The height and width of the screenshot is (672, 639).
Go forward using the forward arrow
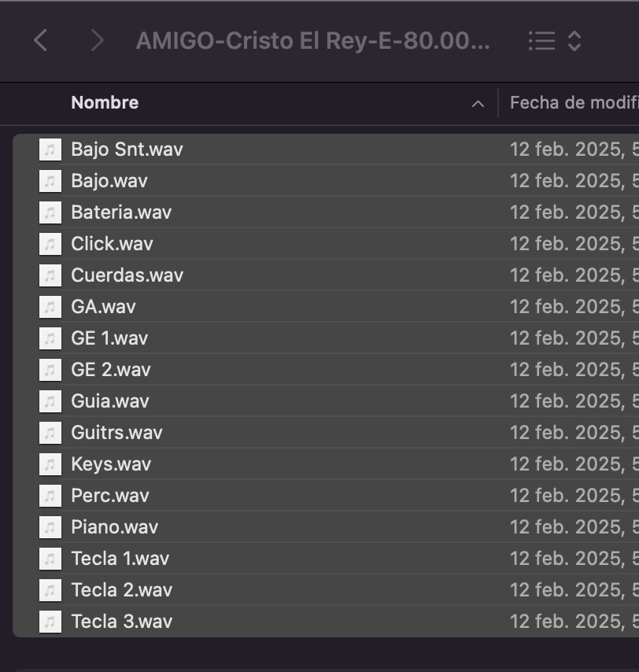(97, 40)
